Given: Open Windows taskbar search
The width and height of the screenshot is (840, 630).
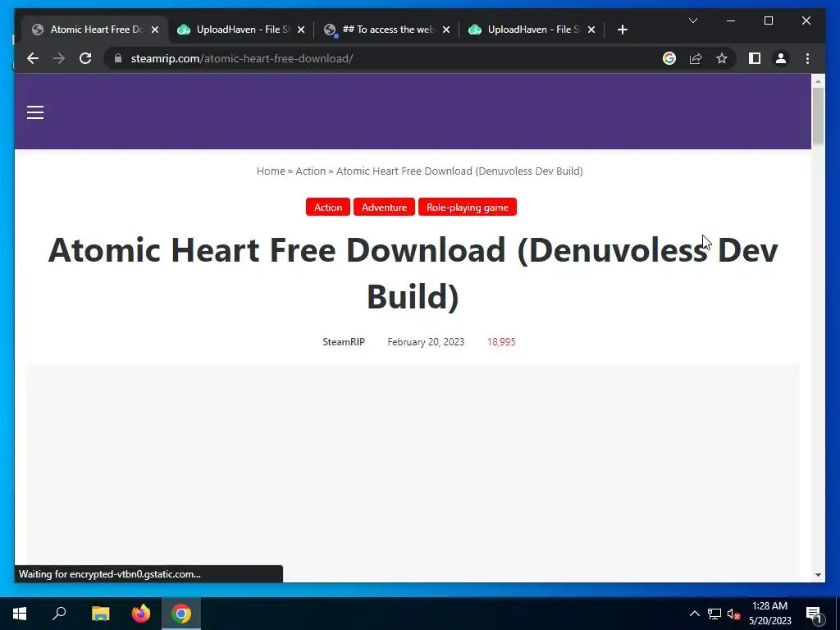Looking at the screenshot, I should click(59, 614).
